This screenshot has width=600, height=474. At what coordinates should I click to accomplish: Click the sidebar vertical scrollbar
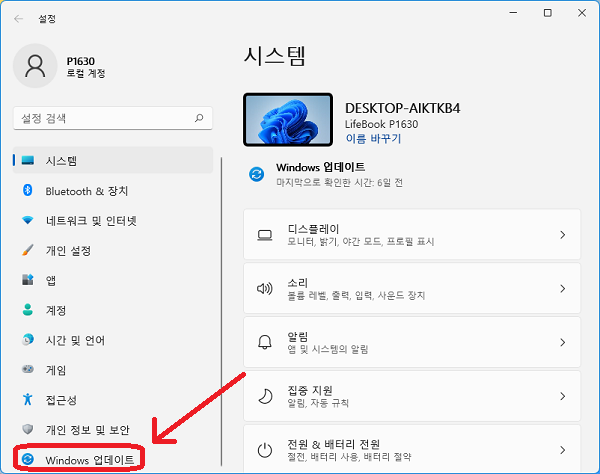tap(222, 311)
